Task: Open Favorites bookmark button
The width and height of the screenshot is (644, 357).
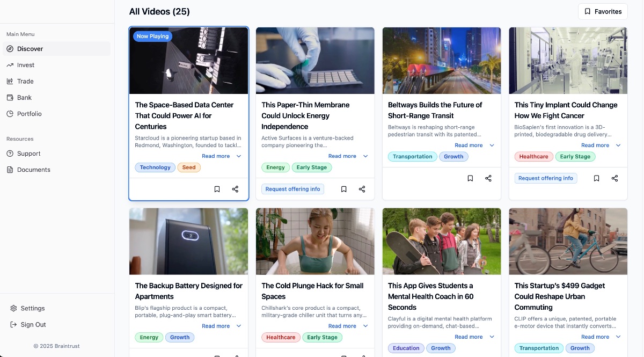Action: pos(603,11)
